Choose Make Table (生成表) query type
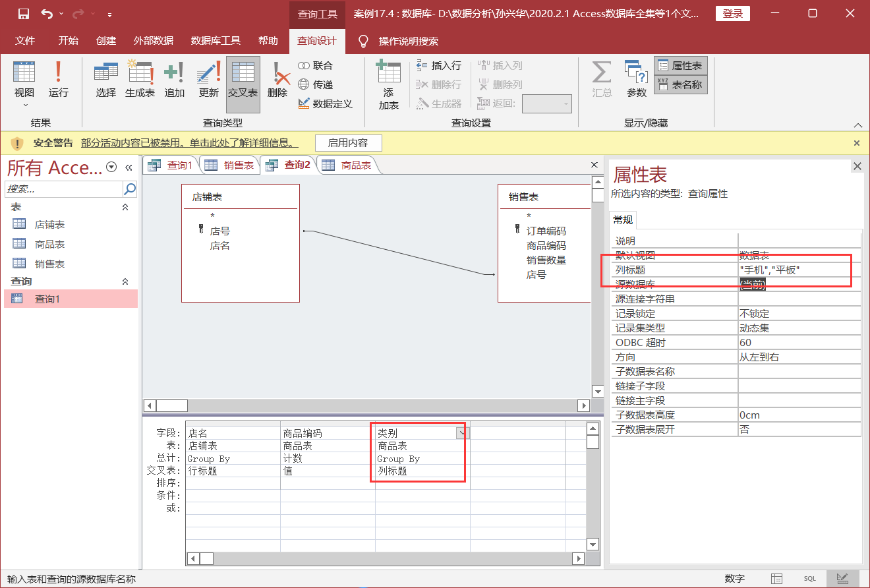The image size is (870, 588). [x=140, y=80]
